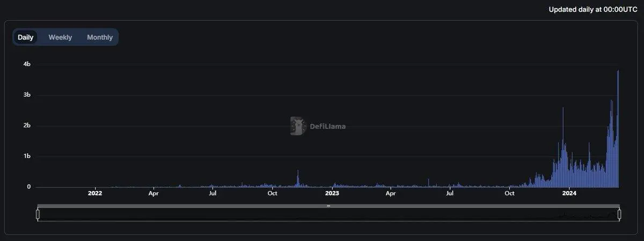The image size is (644, 241).
Task: Switch to the Weekly tab
Action: click(60, 38)
